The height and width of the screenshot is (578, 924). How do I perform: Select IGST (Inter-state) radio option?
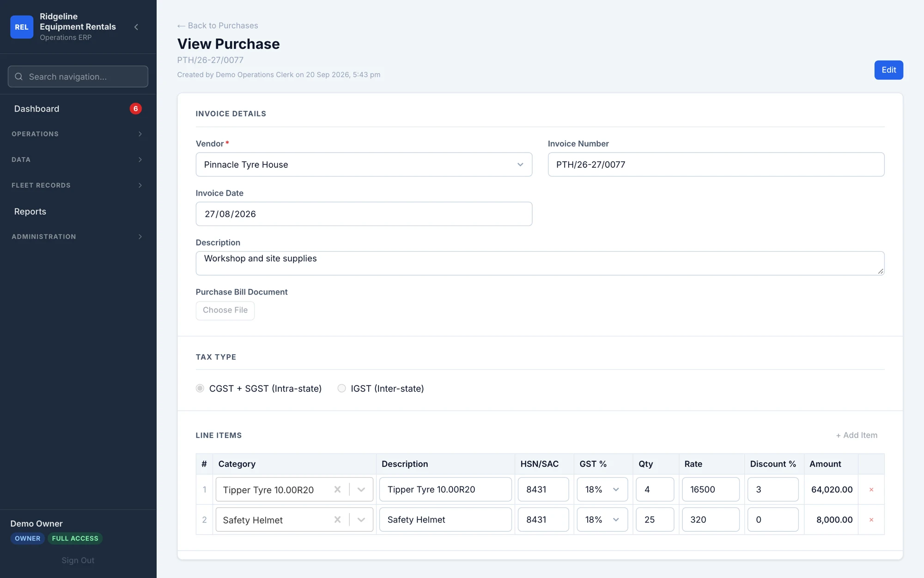341,388
